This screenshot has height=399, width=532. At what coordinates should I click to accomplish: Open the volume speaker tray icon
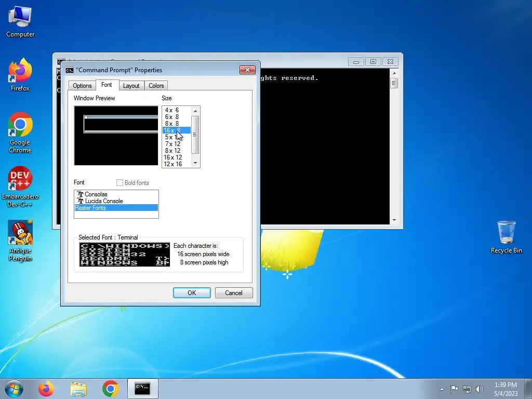(x=479, y=389)
